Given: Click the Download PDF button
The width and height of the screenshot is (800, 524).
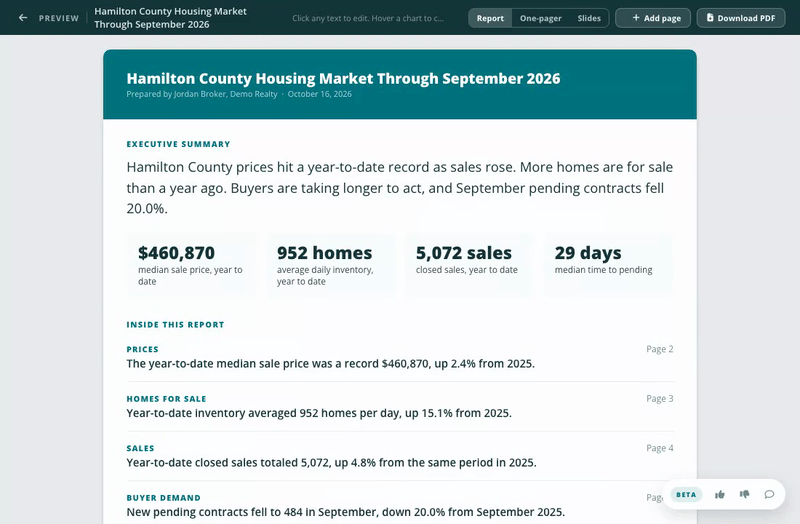Looking at the screenshot, I should [x=741, y=18].
